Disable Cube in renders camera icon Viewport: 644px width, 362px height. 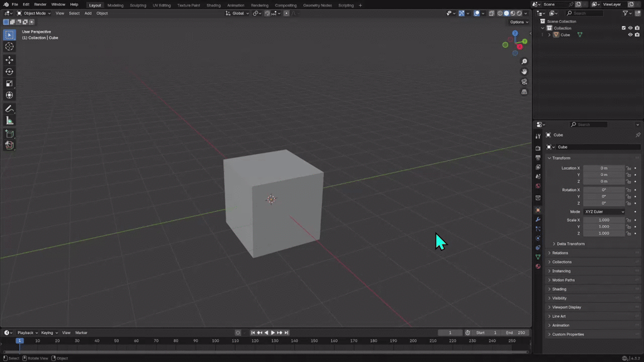tap(637, 35)
